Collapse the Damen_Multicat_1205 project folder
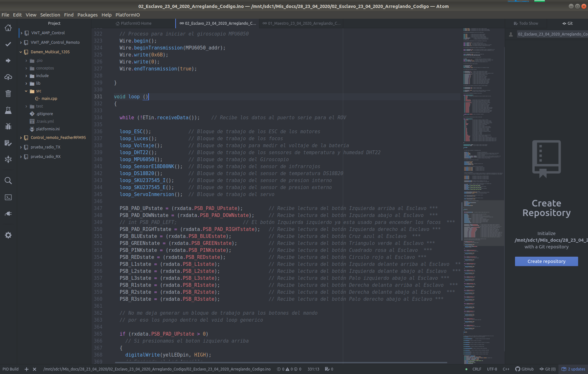The image size is (588, 374). point(21,52)
